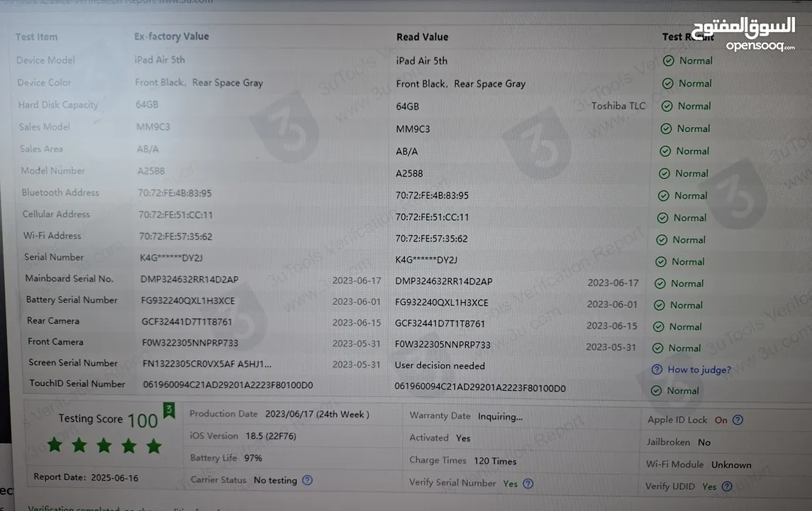
Task: Click question icon before 'How to judge?'
Action: pyautogui.click(x=657, y=370)
